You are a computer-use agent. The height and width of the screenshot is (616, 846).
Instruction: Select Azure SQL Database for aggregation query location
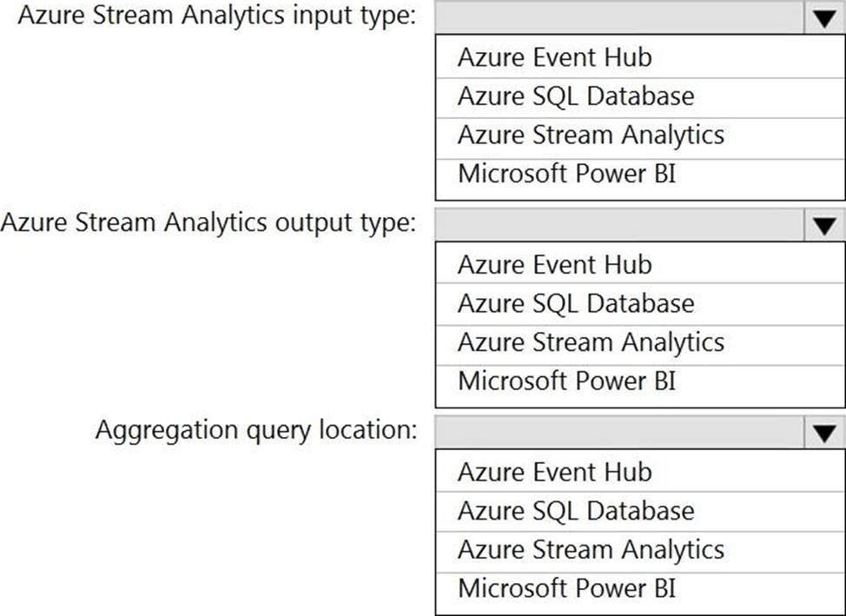coord(576,510)
